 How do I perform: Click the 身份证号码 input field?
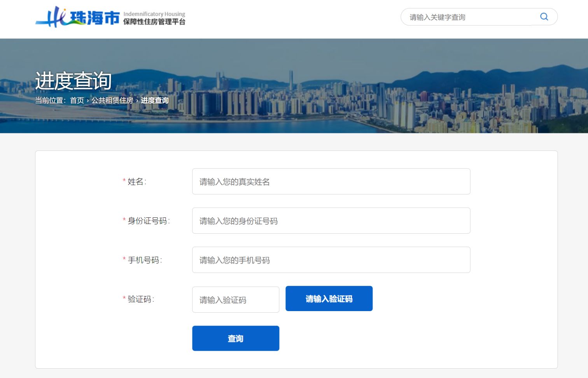331,220
